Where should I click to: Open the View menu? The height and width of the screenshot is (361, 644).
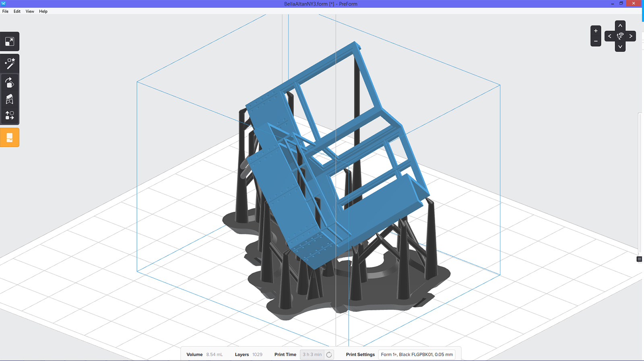(x=30, y=11)
